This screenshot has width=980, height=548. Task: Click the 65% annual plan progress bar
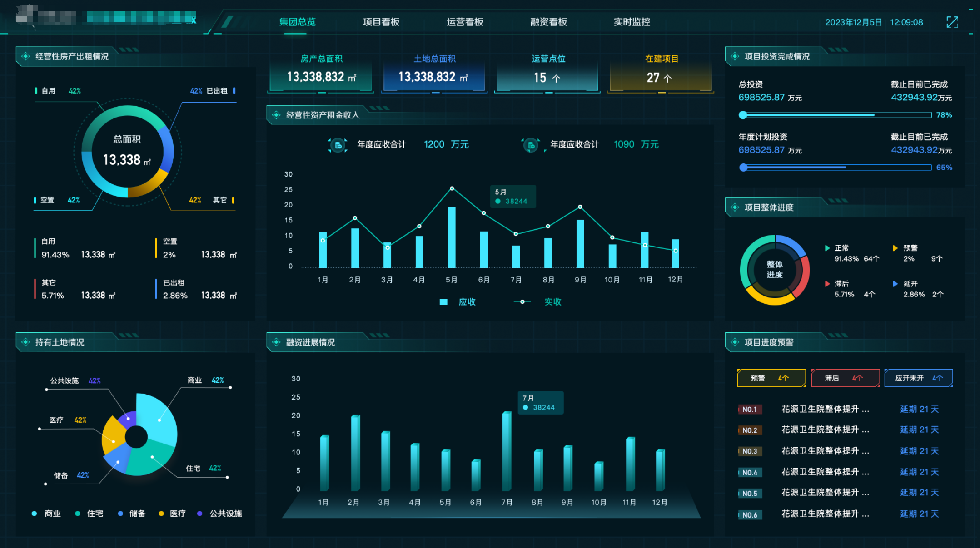pyautogui.click(x=835, y=168)
